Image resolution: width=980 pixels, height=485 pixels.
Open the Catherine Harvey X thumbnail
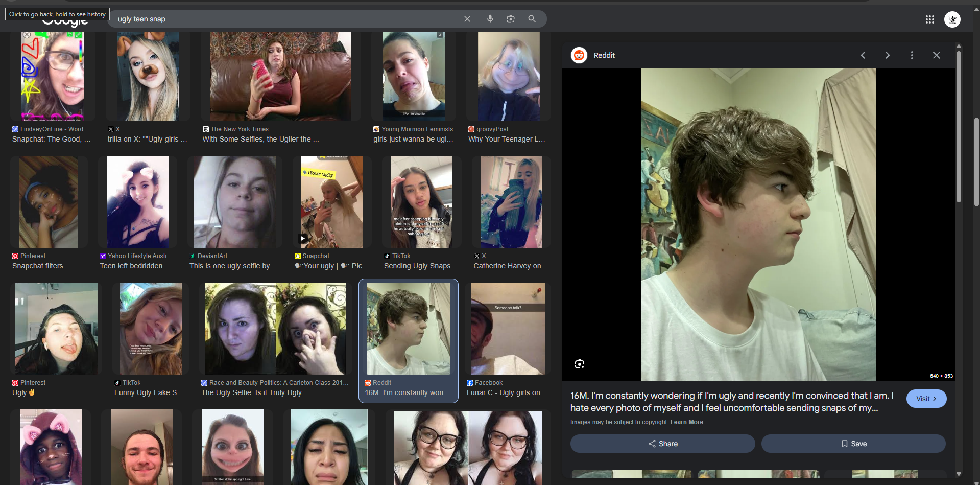point(511,202)
